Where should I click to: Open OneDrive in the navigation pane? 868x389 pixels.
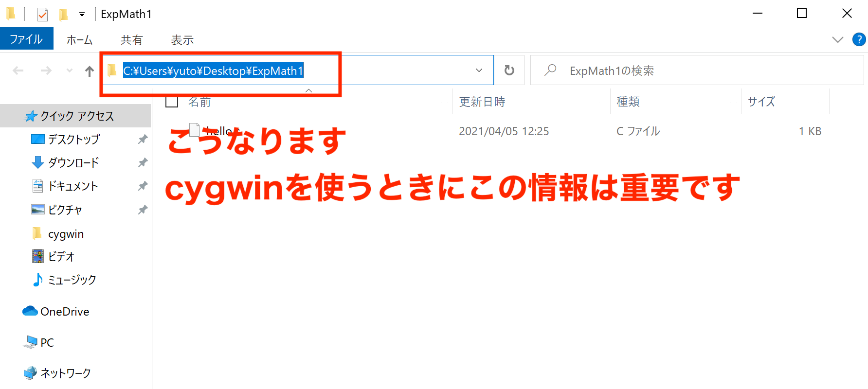[65, 312]
